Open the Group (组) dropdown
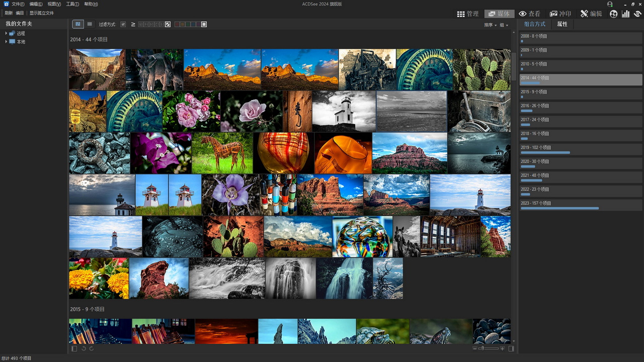Viewport: 644px width, 362px height. (504, 25)
